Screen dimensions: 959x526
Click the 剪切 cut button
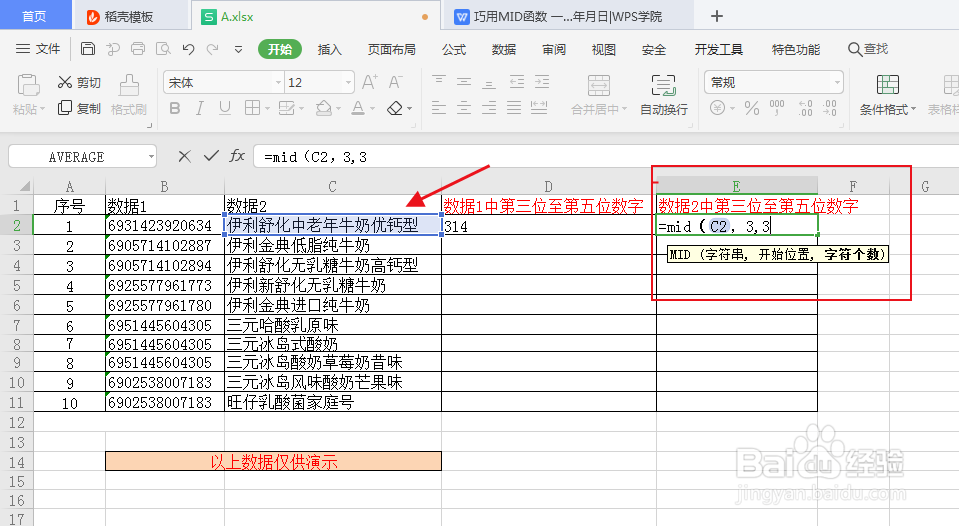pos(79,82)
